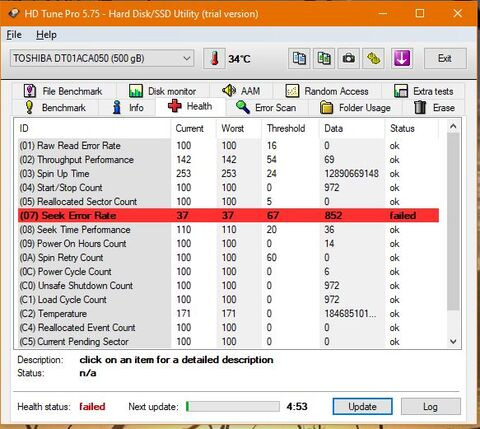Screen dimensions: 480x429
Task: Select the (02) Throughput Performance row
Action: 228,160
